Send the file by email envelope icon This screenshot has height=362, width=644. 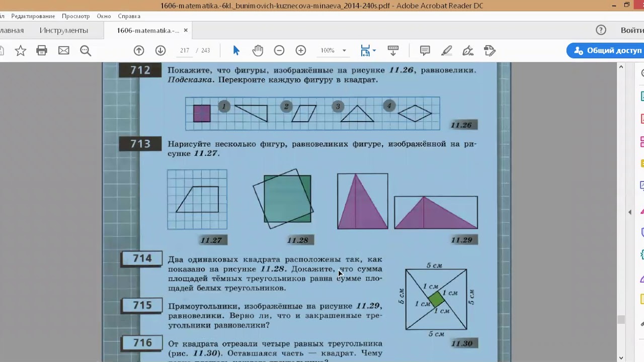63,50
